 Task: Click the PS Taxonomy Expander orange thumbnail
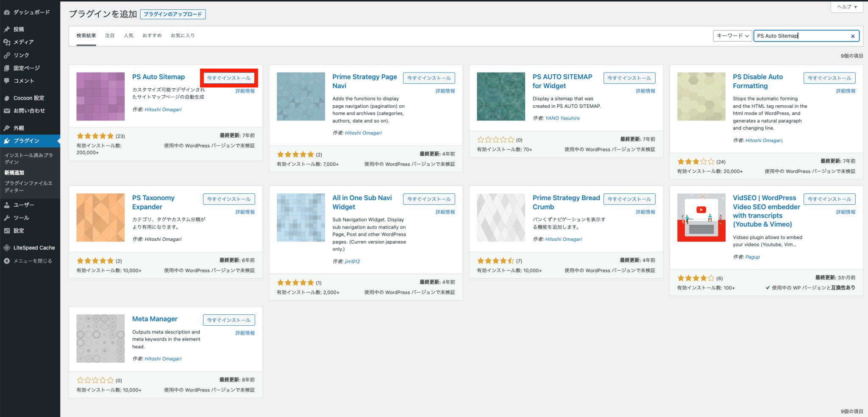click(x=100, y=218)
